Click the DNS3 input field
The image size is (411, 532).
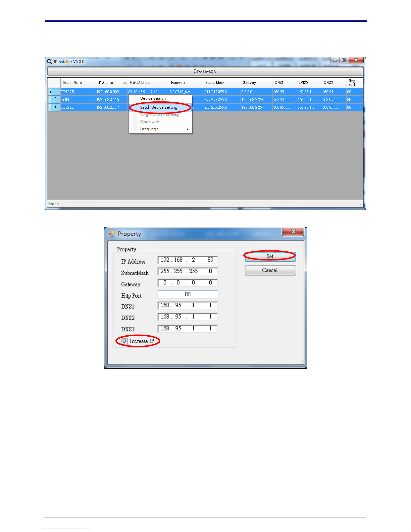click(x=188, y=329)
